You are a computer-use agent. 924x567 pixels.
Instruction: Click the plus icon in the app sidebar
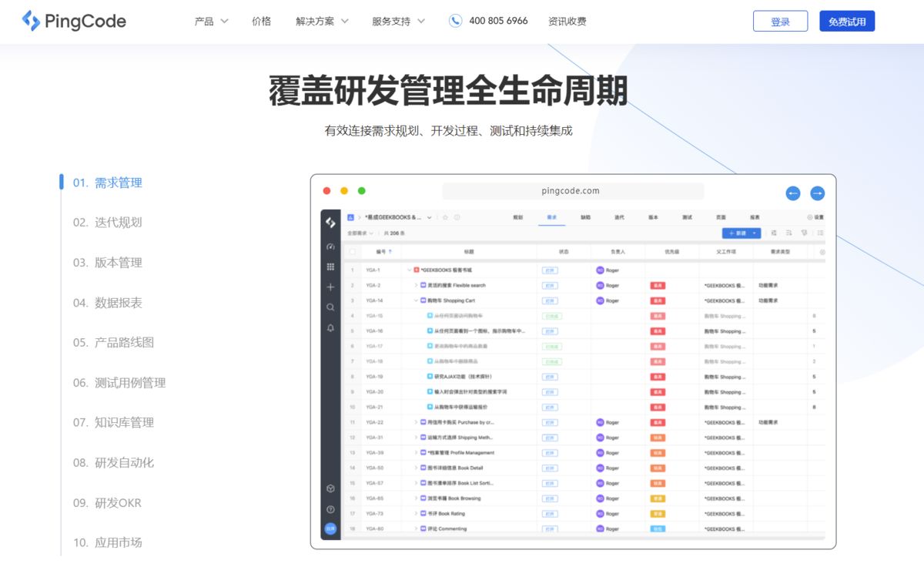330,287
